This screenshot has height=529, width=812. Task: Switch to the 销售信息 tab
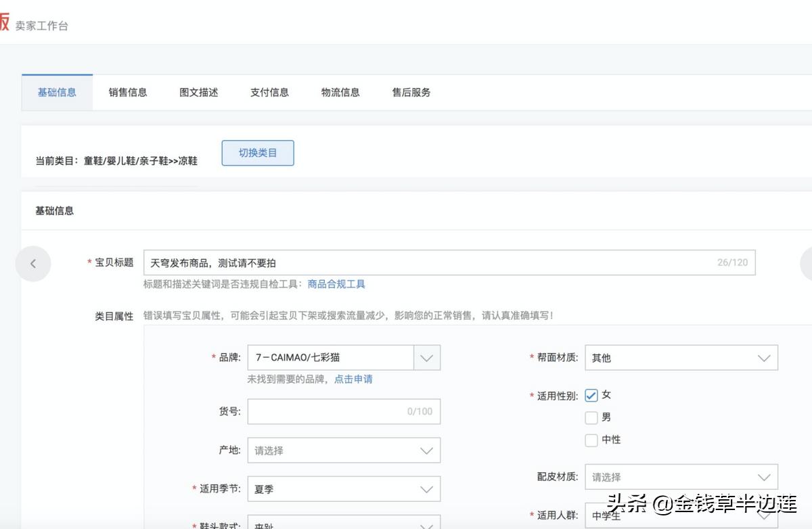click(127, 92)
